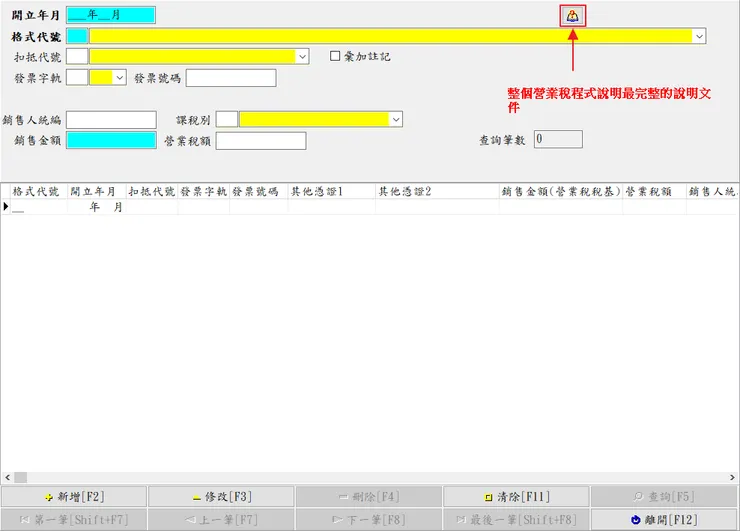Expand the 扣抵代號 dropdown arrow
Viewport: 740px width, 531px height.
point(303,57)
